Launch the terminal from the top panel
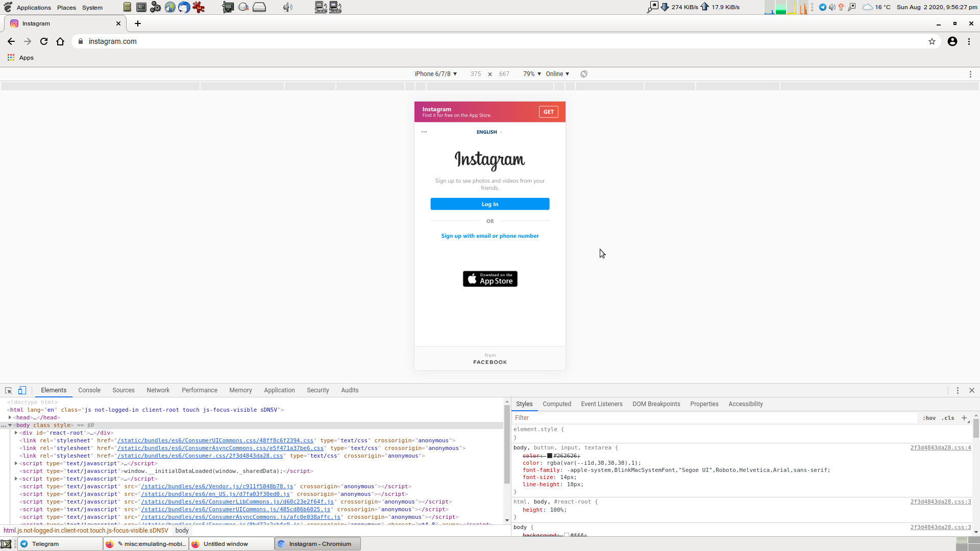Viewport: 980px width, 551px height. coord(141,7)
